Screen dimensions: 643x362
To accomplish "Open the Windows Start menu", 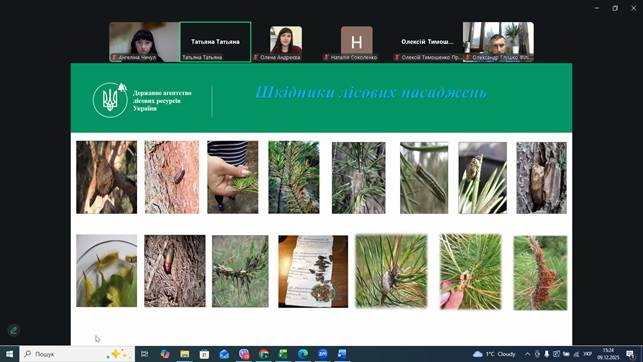I will click(9, 354).
